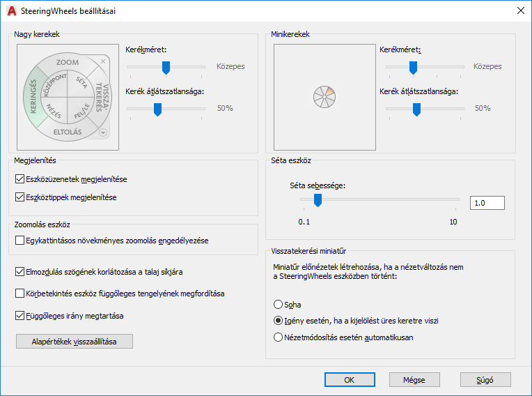Close the SteeringWheels settings dialog
Image resolution: width=532 pixels, height=396 pixels.
click(x=520, y=11)
